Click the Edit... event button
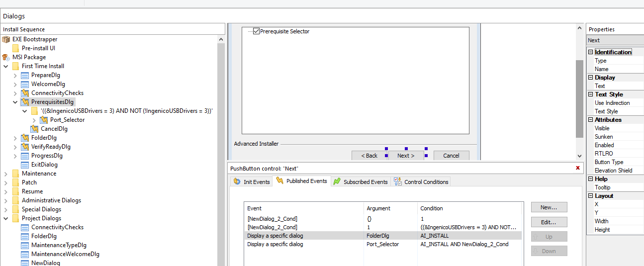The image size is (644, 266). click(x=549, y=222)
